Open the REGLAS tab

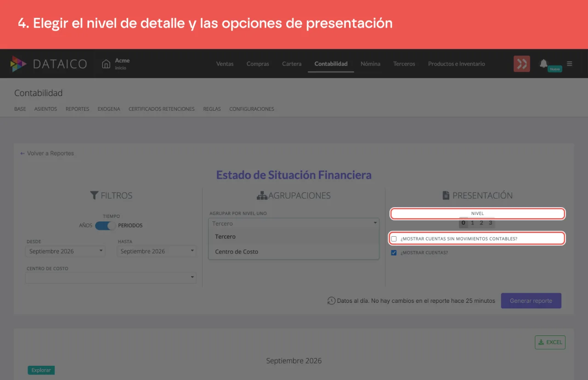[212, 109]
